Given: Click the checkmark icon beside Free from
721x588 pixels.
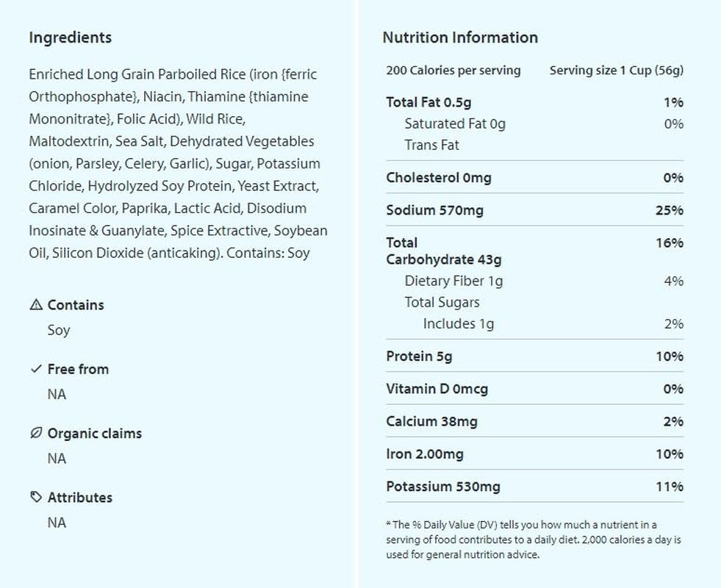Looking at the screenshot, I should click(x=36, y=369).
